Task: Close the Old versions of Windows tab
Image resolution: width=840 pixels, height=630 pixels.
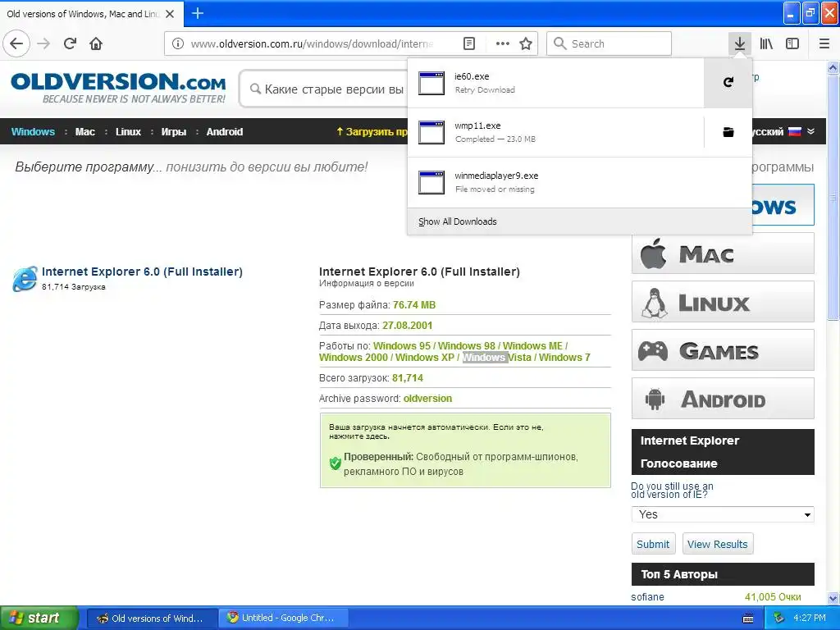Action: tap(170, 14)
